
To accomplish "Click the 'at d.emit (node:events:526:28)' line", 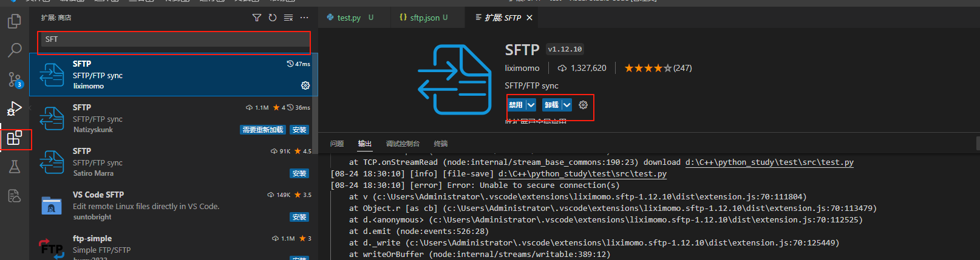I will click(419, 232).
